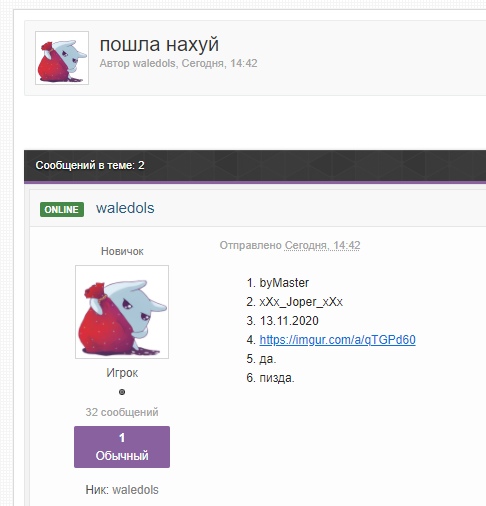Open waledols profile name in post header

125,208
